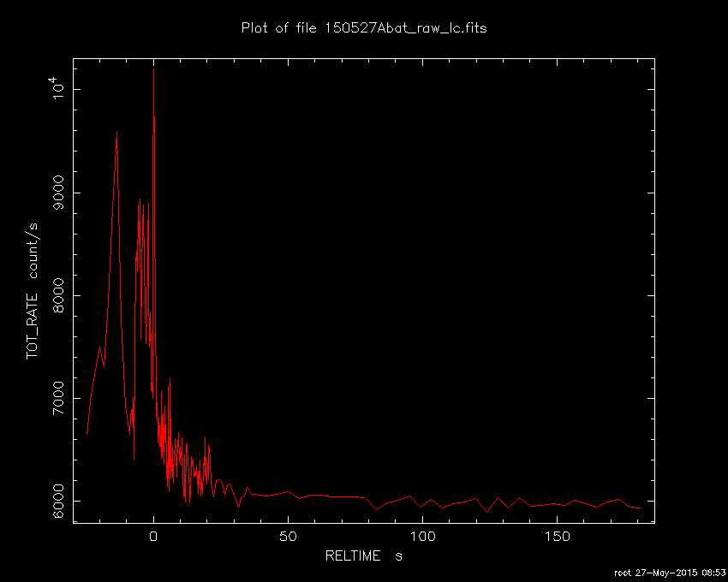Click the x-axis tick label '150'
The height and width of the screenshot is (582, 728).
558,537
